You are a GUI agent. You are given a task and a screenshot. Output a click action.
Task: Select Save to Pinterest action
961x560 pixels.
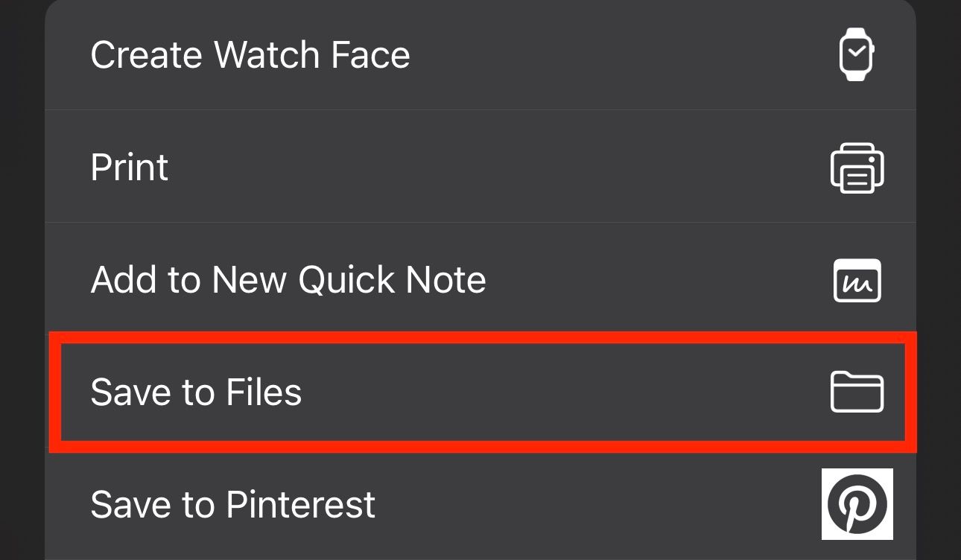point(477,505)
